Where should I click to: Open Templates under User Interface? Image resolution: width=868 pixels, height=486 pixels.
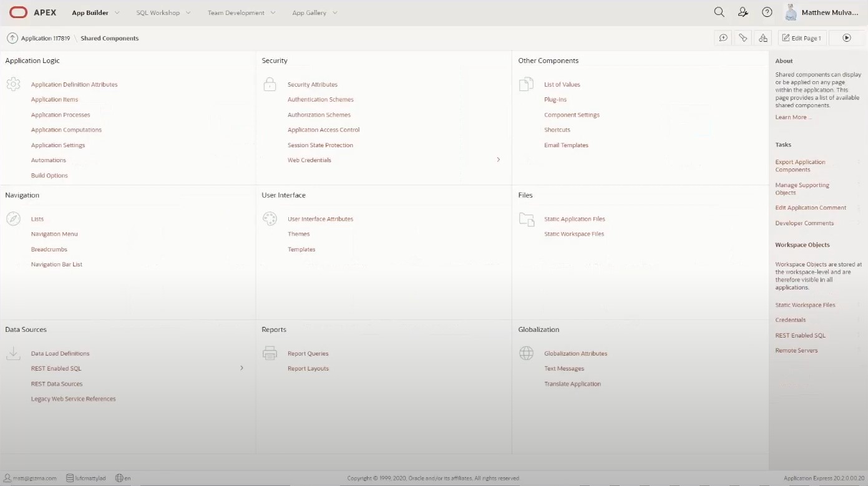pyautogui.click(x=301, y=250)
